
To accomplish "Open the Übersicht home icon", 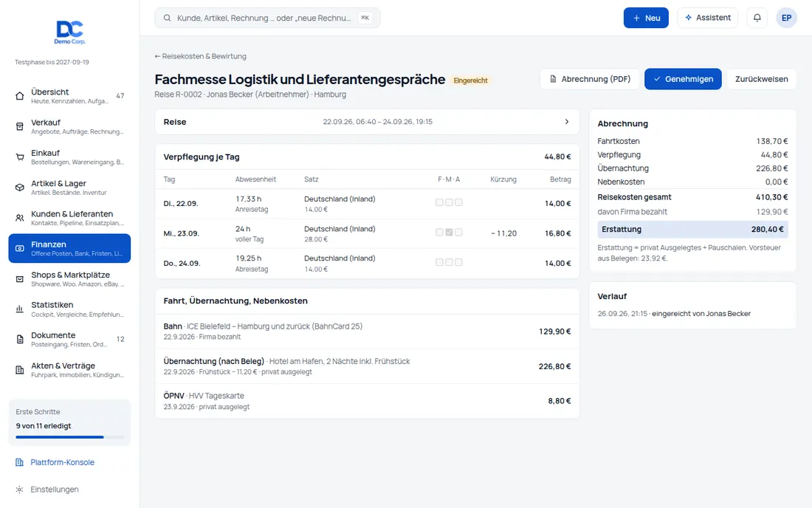I will [20, 96].
